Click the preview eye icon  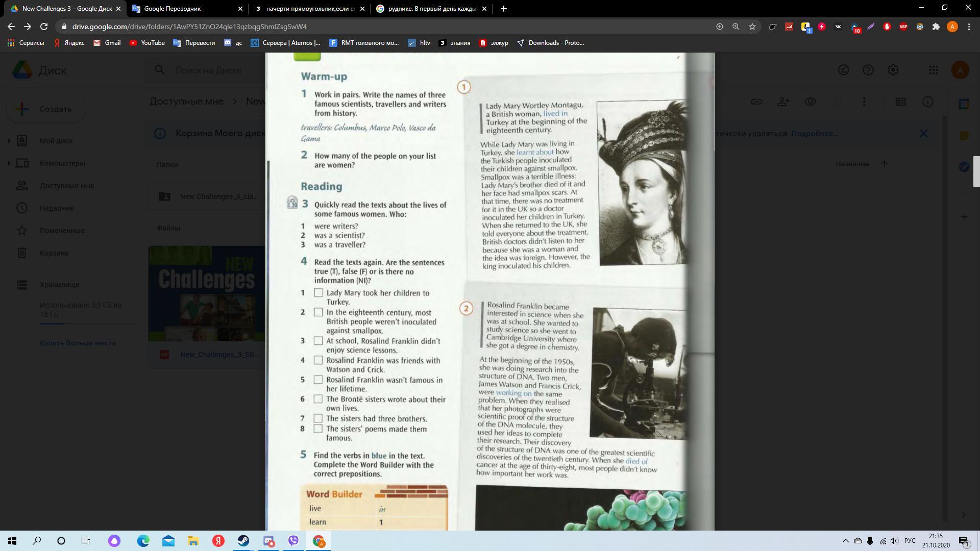coord(810,102)
